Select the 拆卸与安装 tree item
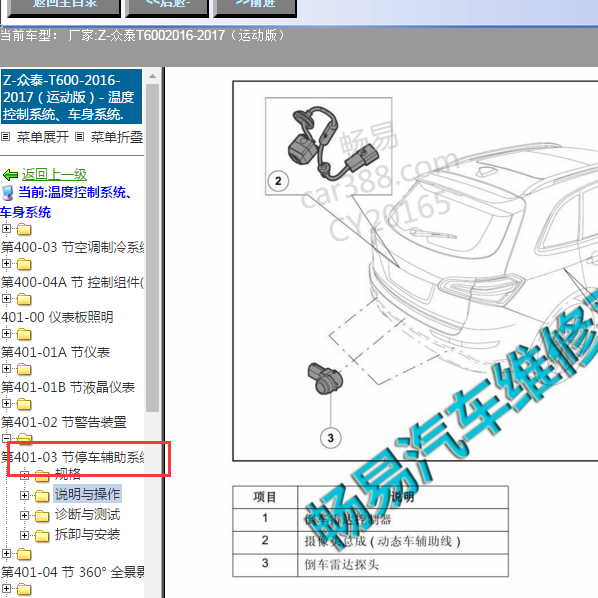The image size is (598, 598). [x=87, y=534]
